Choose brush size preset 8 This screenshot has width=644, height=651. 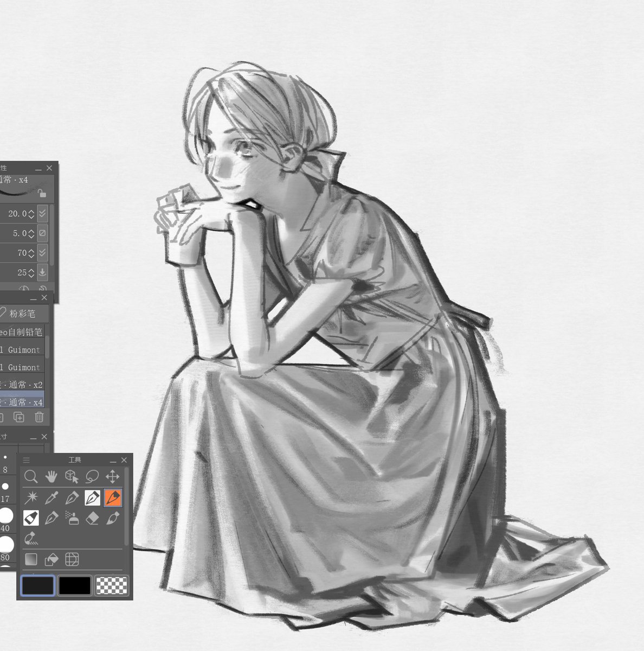click(x=5, y=463)
